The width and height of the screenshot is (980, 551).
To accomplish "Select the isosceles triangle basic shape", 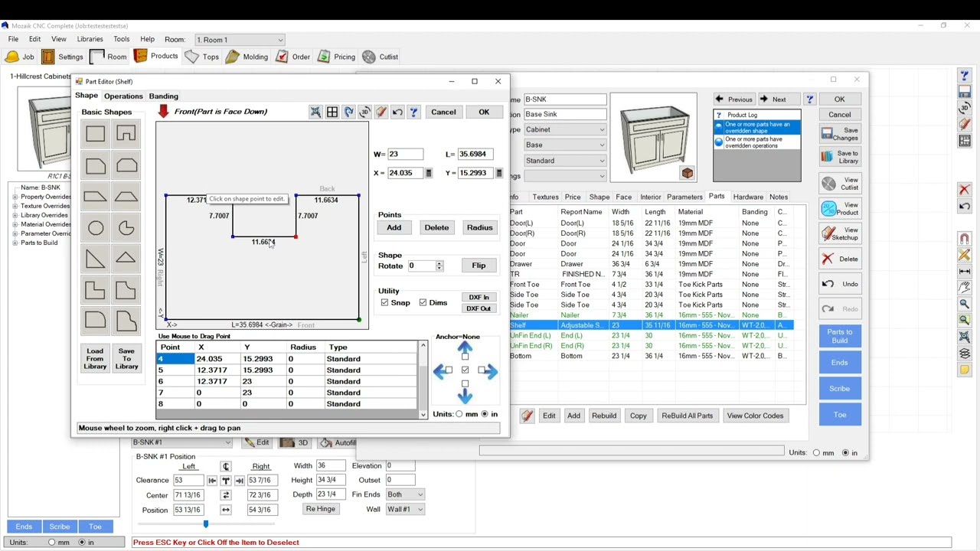I will [126, 259].
